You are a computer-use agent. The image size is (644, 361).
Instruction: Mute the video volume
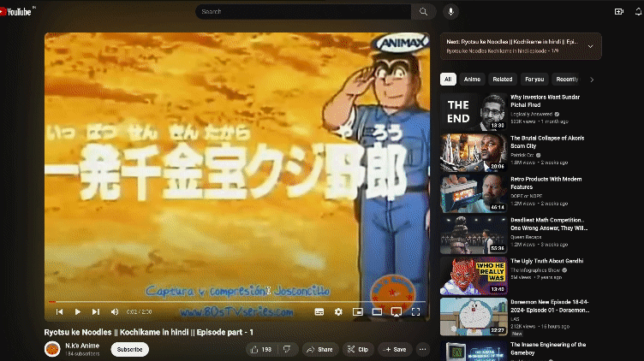(x=115, y=311)
